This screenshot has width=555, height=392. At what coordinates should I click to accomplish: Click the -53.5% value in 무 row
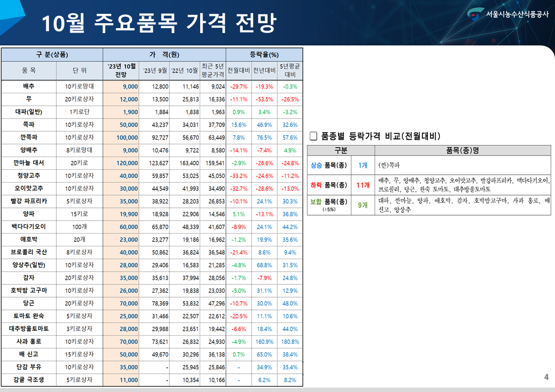point(264,99)
